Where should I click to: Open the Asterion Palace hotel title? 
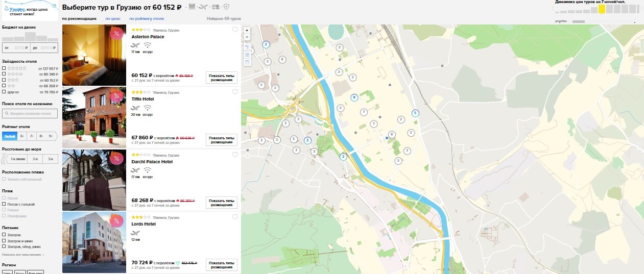[x=147, y=37]
